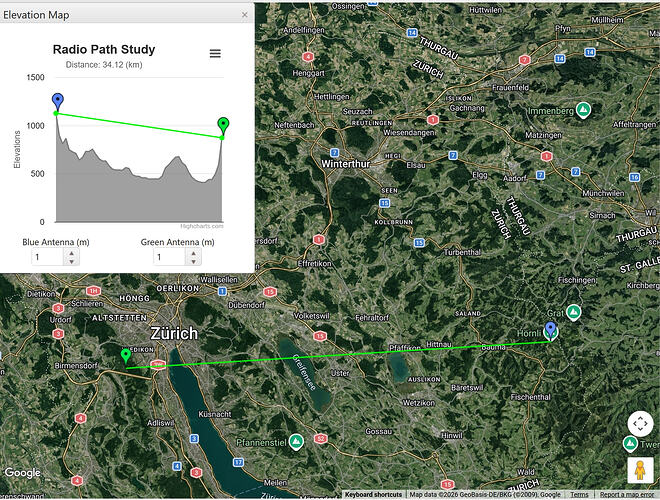This screenshot has height=500, width=660.
Task: Click the blue pin on the elevation chart
Action: 57,101
